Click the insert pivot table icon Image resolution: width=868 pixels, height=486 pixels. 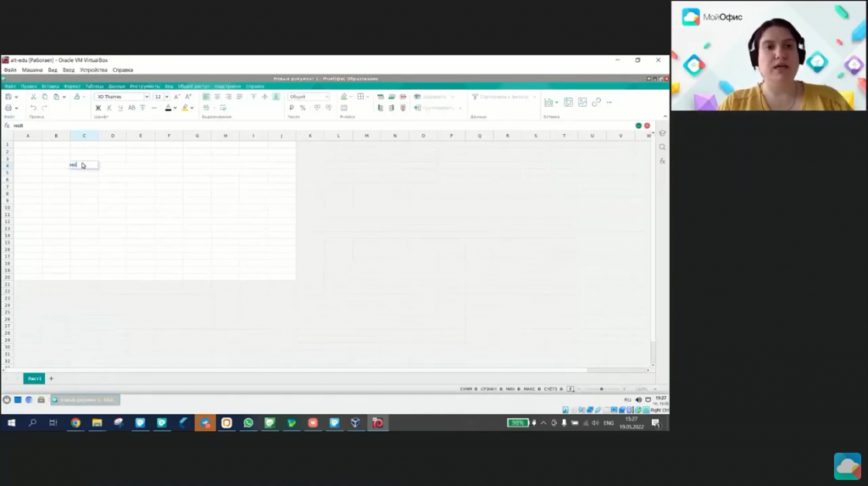tap(569, 102)
